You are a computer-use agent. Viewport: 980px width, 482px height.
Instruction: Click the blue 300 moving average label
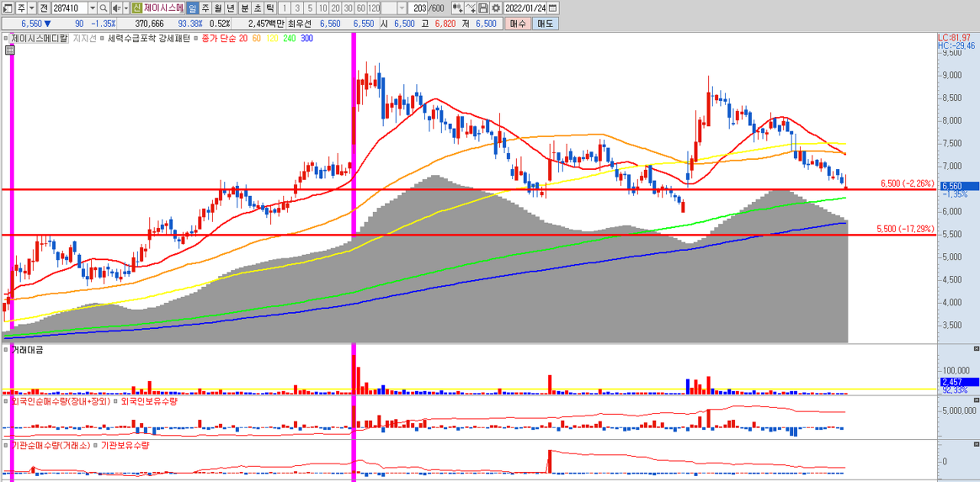[x=306, y=37]
